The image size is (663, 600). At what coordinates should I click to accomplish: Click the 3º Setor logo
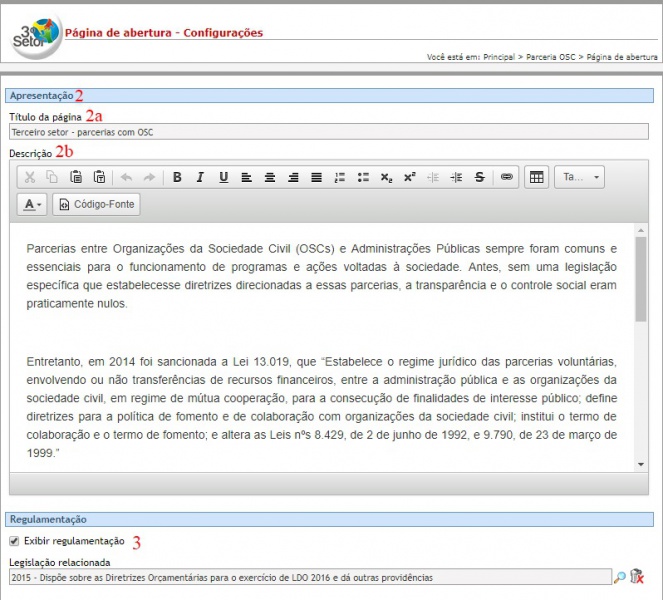click(36, 36)
